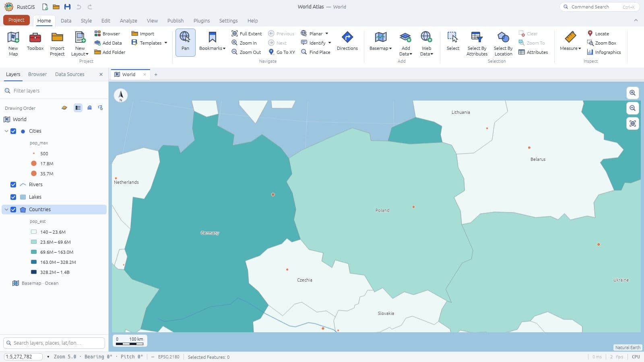Open the Analyze ribbon tab

pos(128,21)
